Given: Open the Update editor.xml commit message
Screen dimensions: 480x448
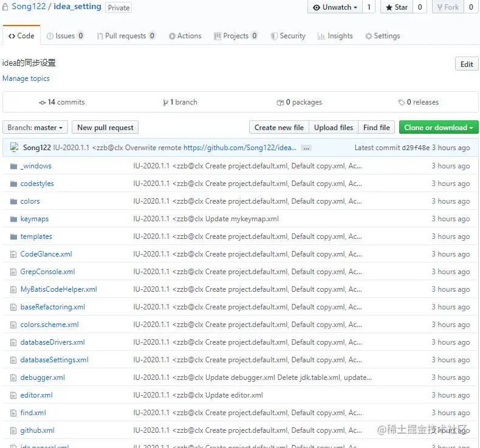Looking at the screenshot, I should [198, 395].
